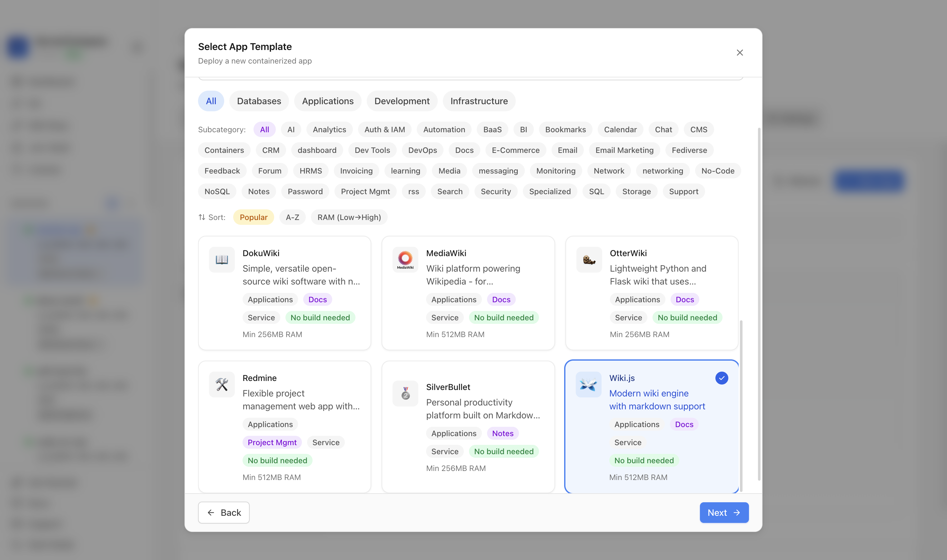This screenshot has width=947, height=560.
Task: Filter by Containers subcategory
Action: [x=224, y=150]
